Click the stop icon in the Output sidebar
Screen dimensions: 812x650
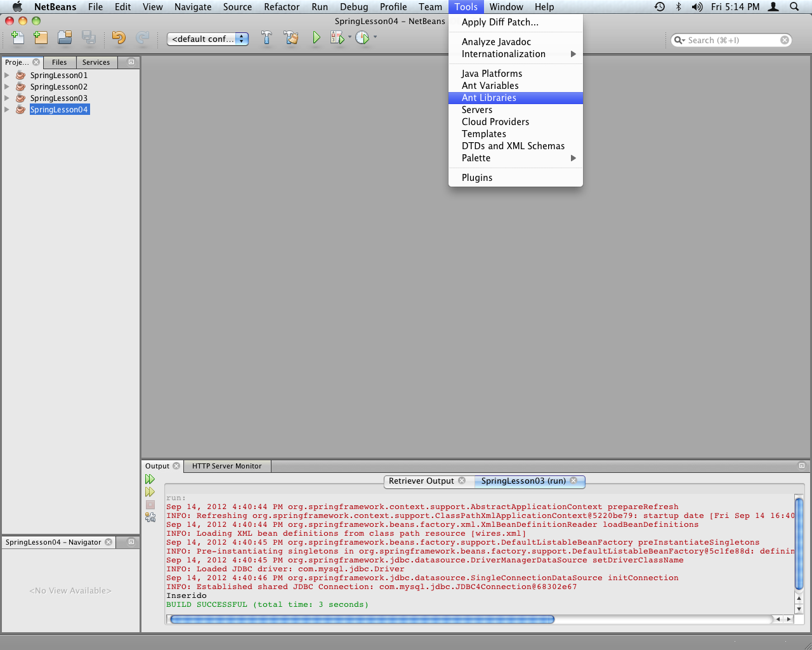(150, 505)
